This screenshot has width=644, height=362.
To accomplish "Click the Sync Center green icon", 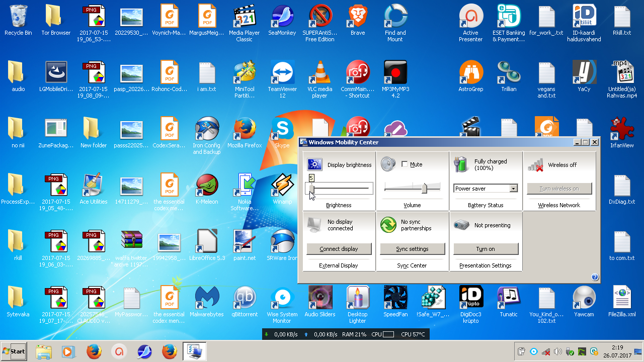I will (388, 225).
